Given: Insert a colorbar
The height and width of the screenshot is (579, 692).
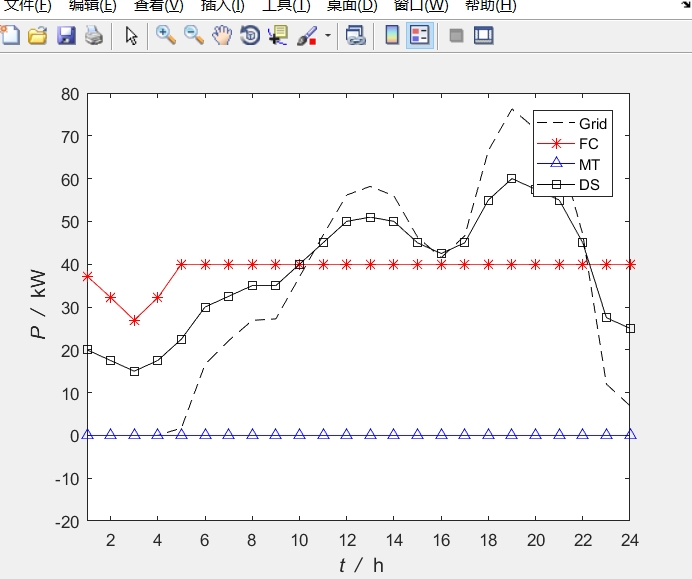Looking at the screenshot, I should click(392, 35).
